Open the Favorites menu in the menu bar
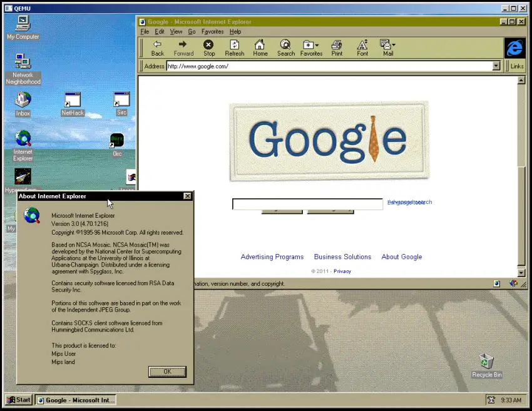The image size is (532, 411). (x=212, y=31)
